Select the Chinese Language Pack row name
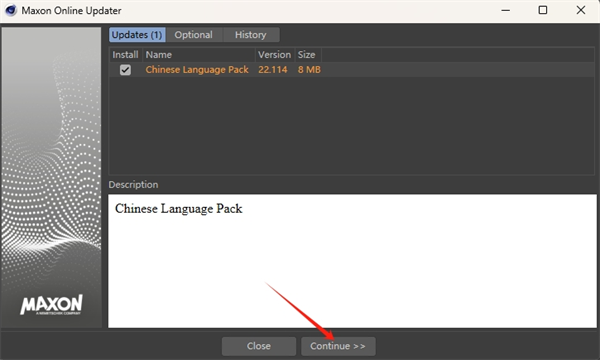The image size is (600, 360). (x=197, y=70)
